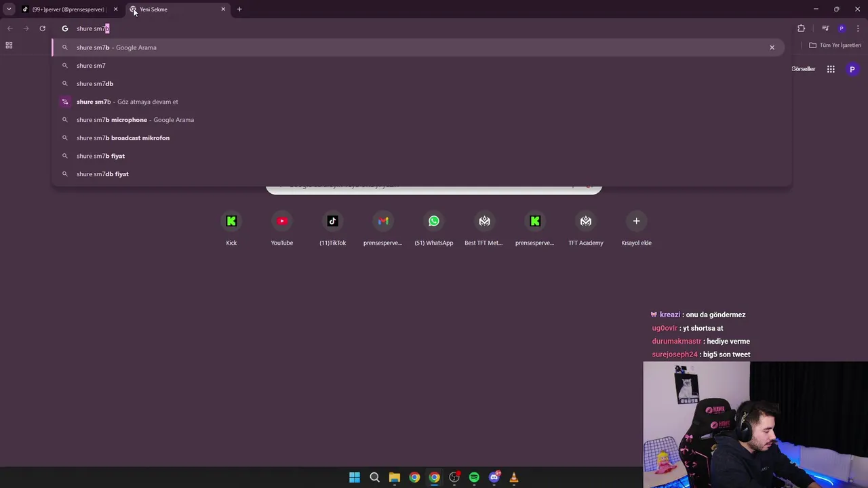
Task: Open Chrome's three-dot menu
Action: (858, 28)
